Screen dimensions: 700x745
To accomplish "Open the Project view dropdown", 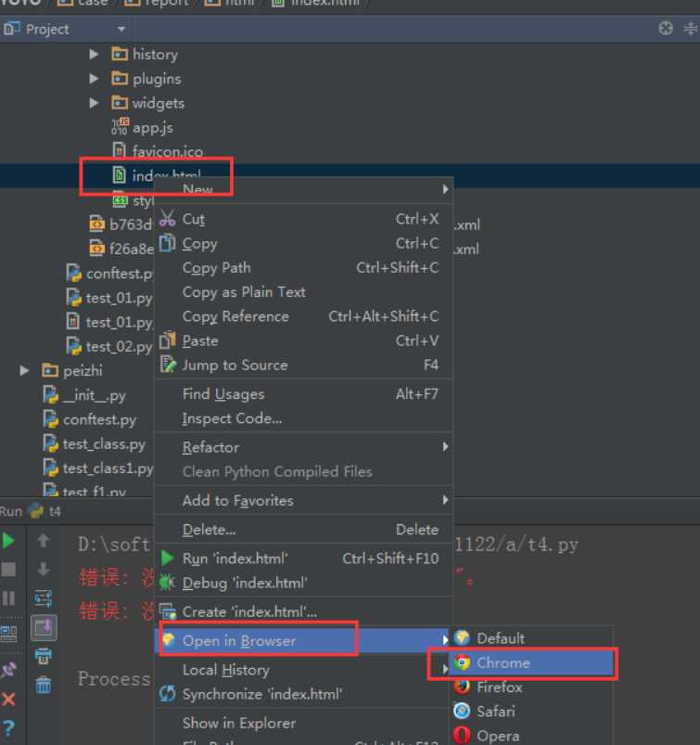I will click(x=121, y=30).
